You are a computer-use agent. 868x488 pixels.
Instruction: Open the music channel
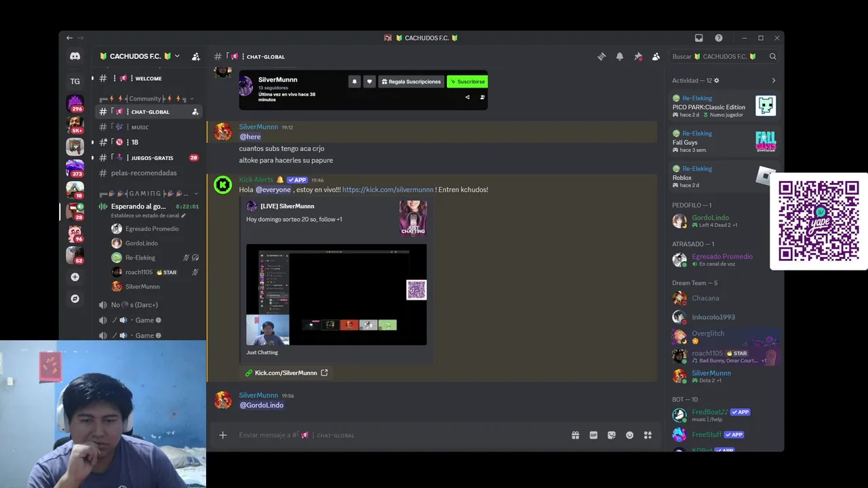pyautogui.click(x=149, y=127)
